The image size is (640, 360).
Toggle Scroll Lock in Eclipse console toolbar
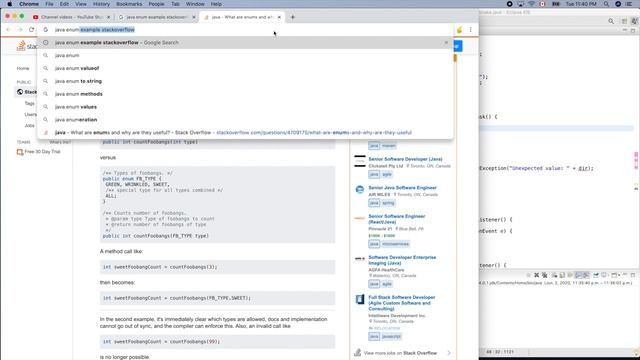(562, 275)
